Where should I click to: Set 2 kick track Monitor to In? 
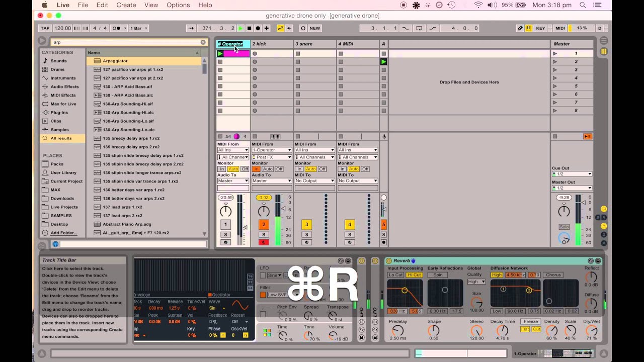click(x=256, y=169)
